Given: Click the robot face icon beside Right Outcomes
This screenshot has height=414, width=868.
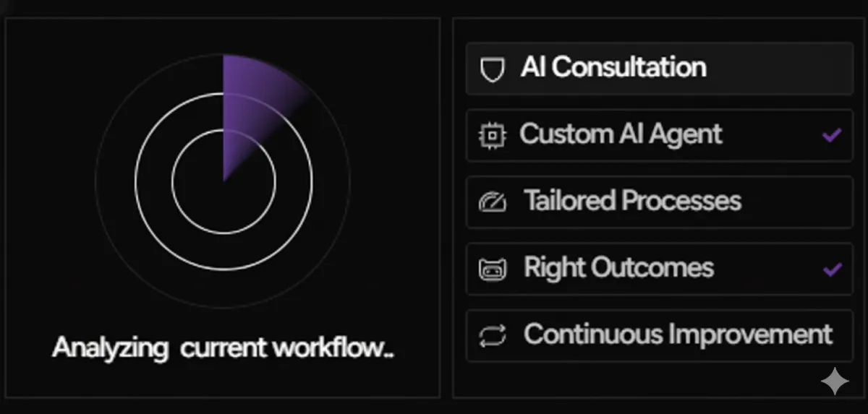Looking at the screenshot, I should tap(492, 269).
